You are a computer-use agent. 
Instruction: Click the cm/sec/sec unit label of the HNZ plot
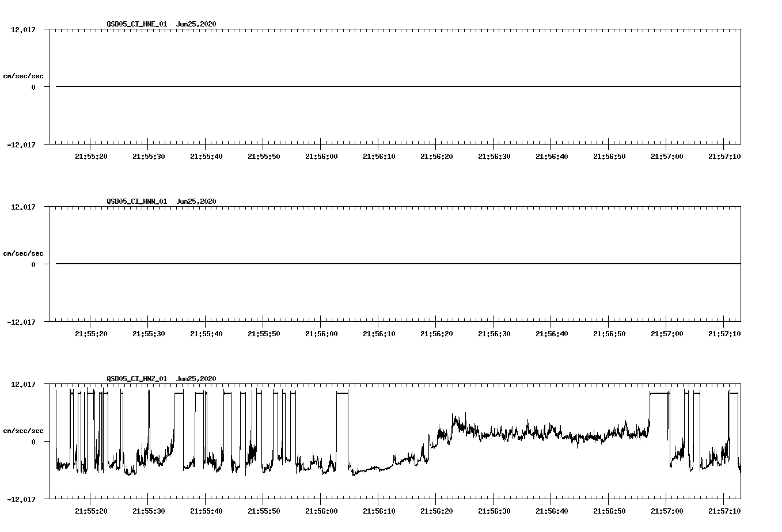(x=24, y=431)
